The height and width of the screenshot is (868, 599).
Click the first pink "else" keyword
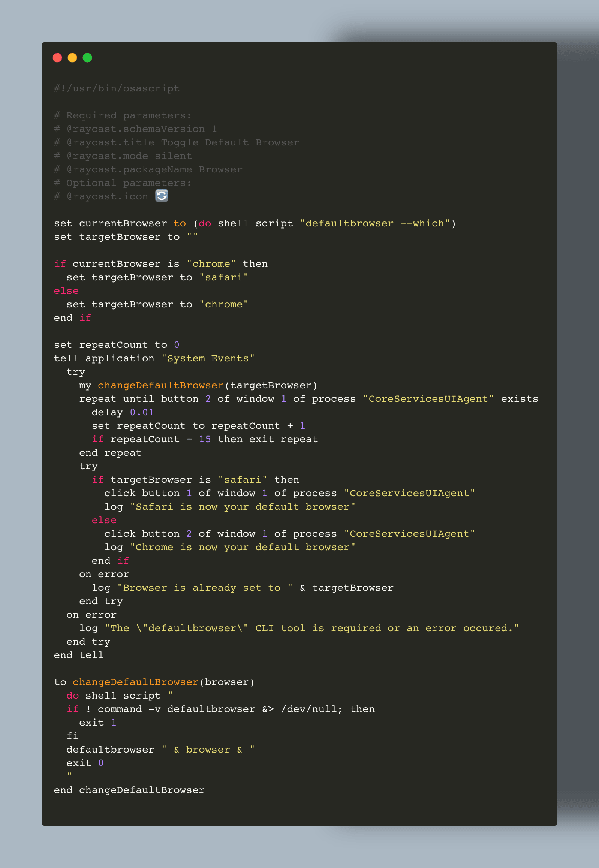[x=66, y=291]
